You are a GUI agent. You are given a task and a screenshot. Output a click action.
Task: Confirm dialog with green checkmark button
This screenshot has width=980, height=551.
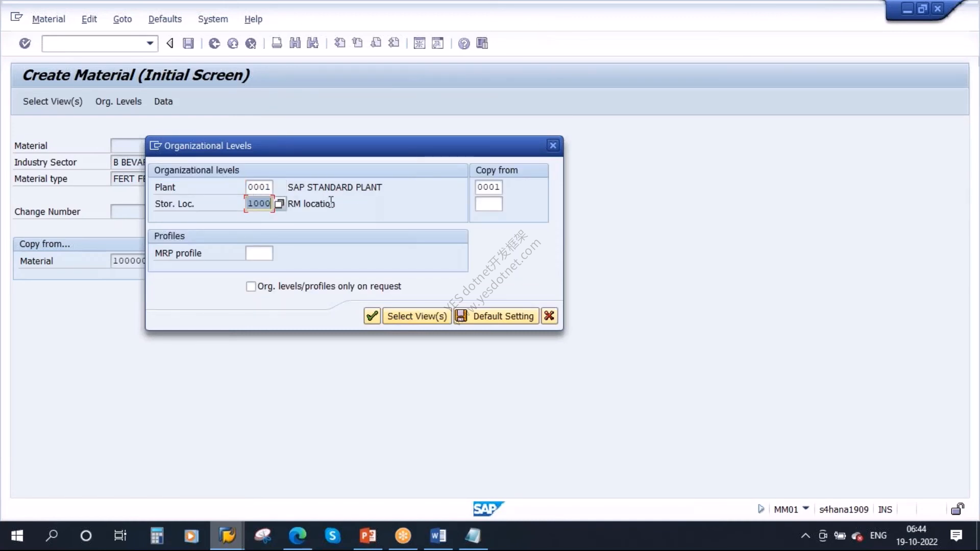click(372, 316)
